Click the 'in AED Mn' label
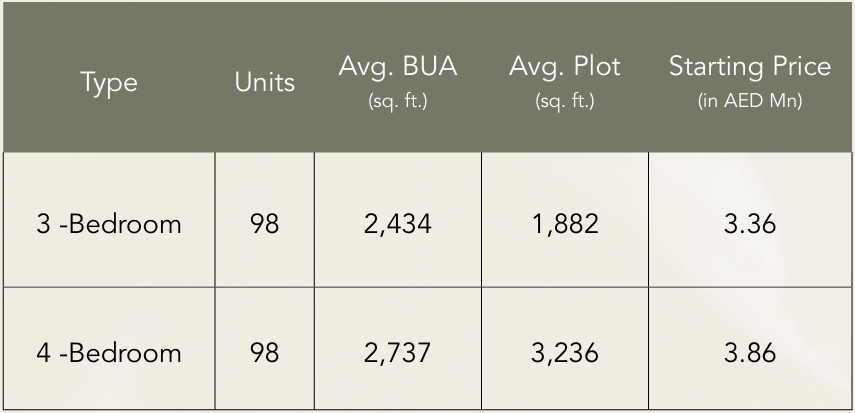Image resolution: width=855 pixels, height=413 pixels. tap(749, 102)
